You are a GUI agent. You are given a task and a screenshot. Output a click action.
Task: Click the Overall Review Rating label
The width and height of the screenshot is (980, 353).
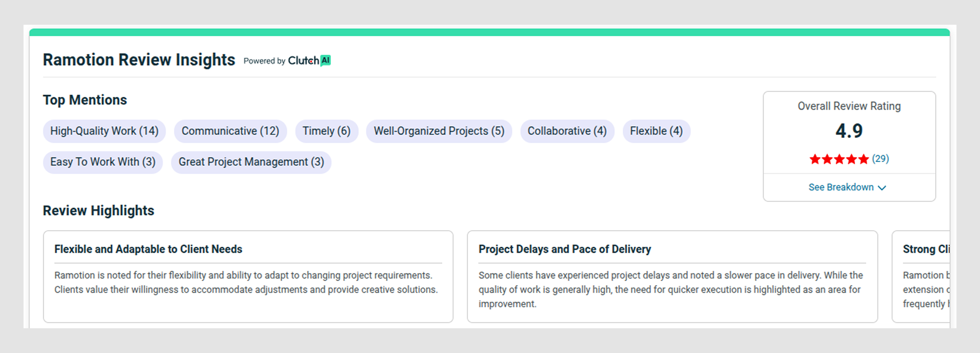pos(849,106)
